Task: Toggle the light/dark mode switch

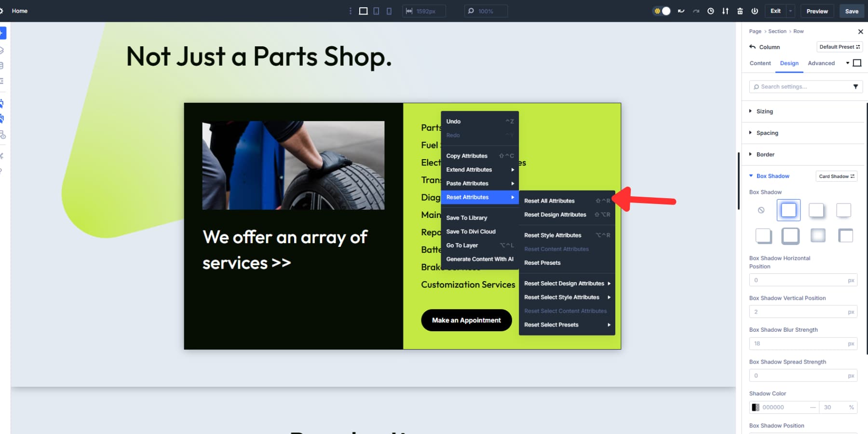Action: pyautogui.click(x=662, y=11)
